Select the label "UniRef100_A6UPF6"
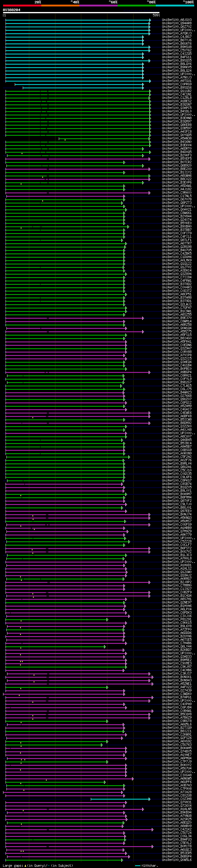The height and width of the screenshot is (868, 197). tap(177, 782)
